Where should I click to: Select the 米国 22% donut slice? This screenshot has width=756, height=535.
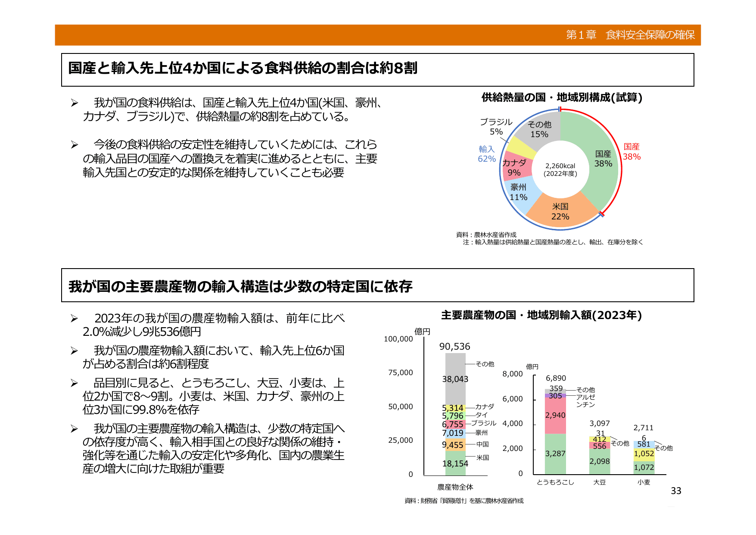[560, 211]
